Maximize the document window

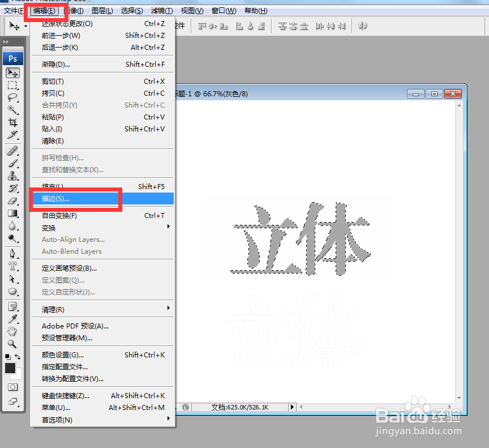(x=434, y=93)
